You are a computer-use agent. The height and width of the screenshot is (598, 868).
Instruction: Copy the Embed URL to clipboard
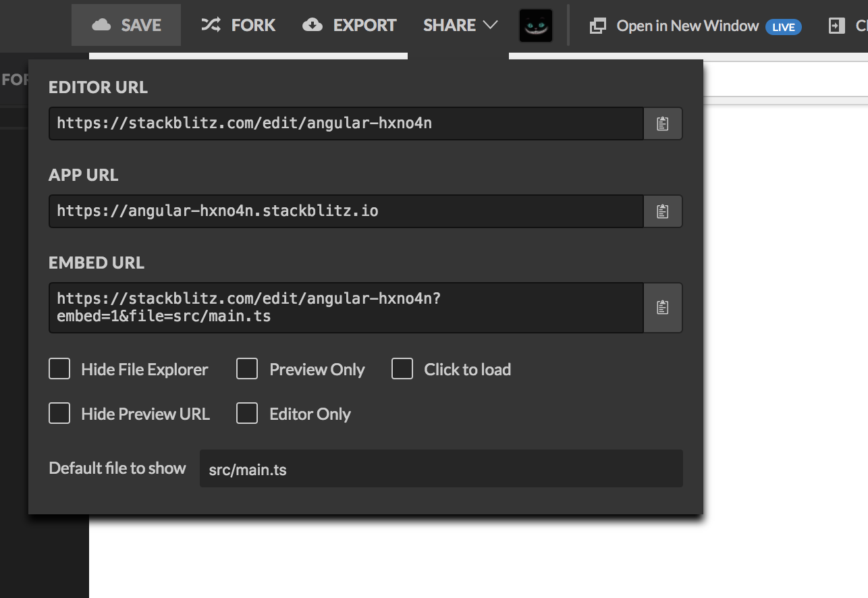click(x=662, y=308)
